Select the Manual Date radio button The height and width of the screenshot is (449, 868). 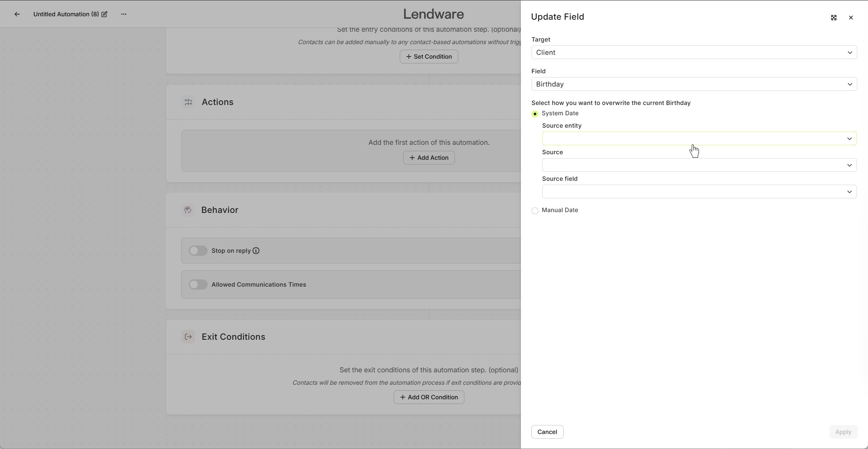(x=535, y=211)
